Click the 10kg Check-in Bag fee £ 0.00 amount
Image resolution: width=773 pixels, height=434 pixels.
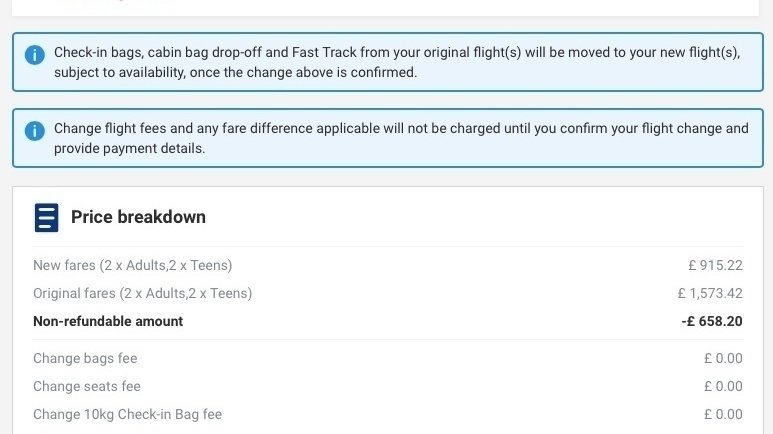723,414
